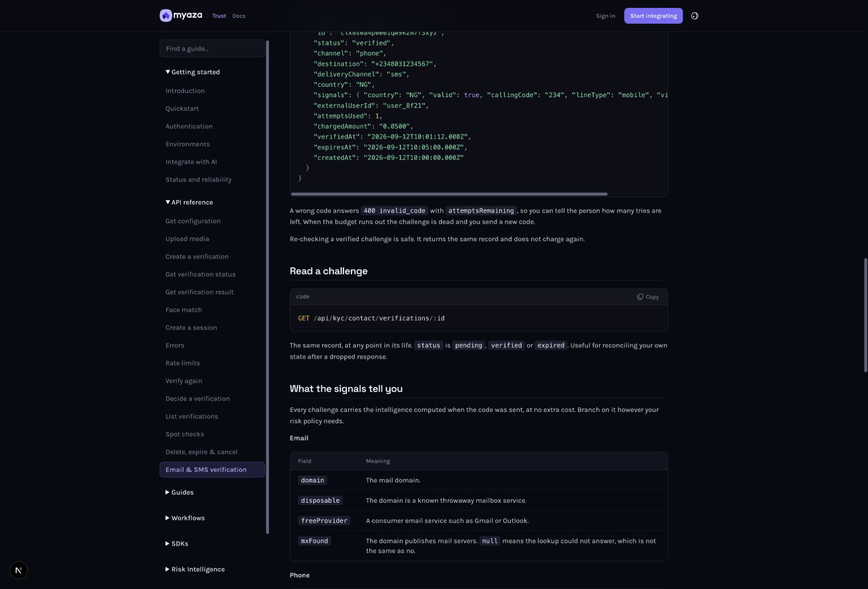
Task: Expand the Workflows section
Action: click(185, 518)
